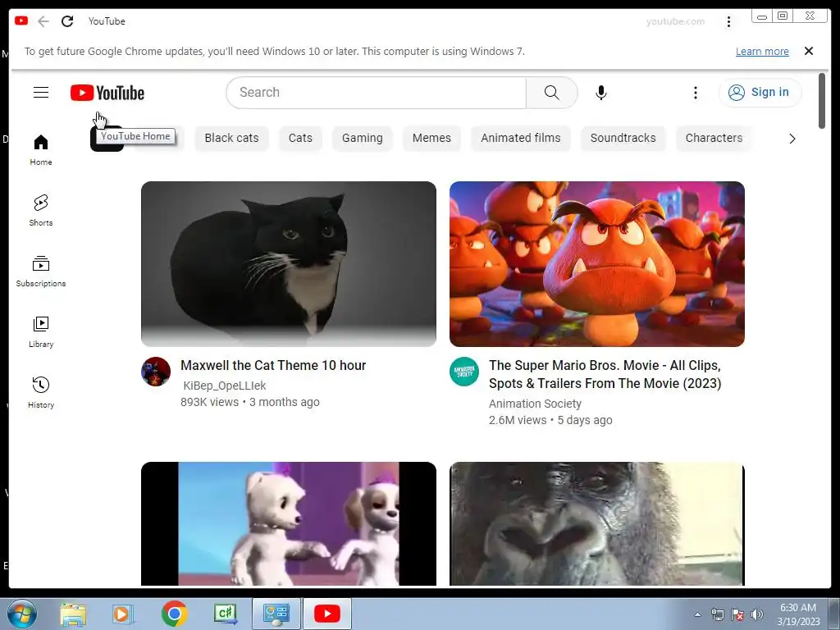840x630 pixels.
Task: Select the Animated films chip
Action: pyautogui.click(x=521, y=138)
